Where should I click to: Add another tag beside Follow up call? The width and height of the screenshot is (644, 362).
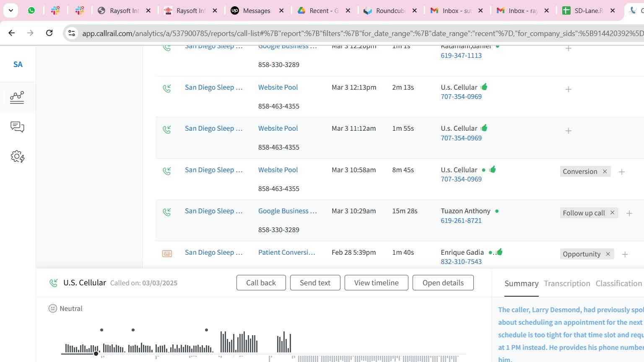[x=629, y=213]
